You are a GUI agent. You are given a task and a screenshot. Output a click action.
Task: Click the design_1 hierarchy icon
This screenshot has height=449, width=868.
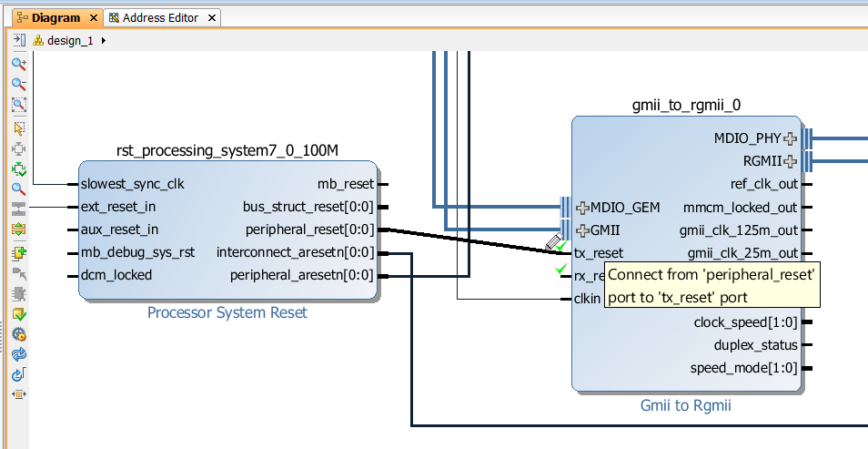point(38,40)
